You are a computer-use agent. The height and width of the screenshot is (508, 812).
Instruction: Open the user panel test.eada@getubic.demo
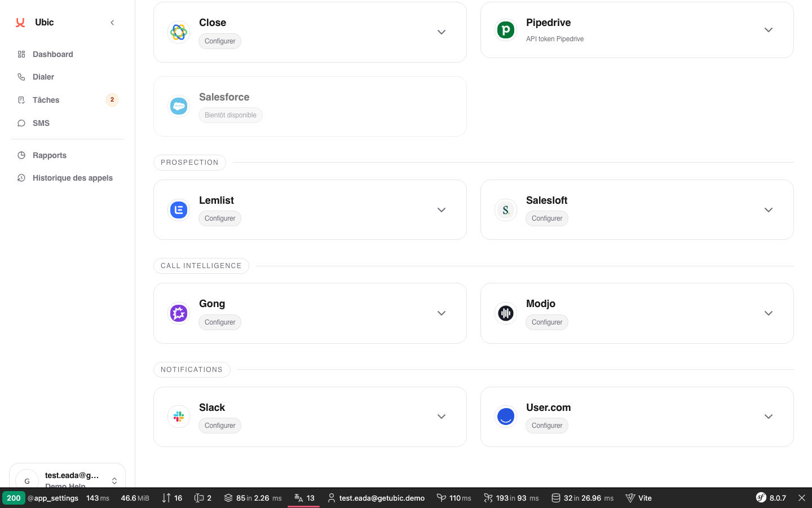click(x=376, y=498)
